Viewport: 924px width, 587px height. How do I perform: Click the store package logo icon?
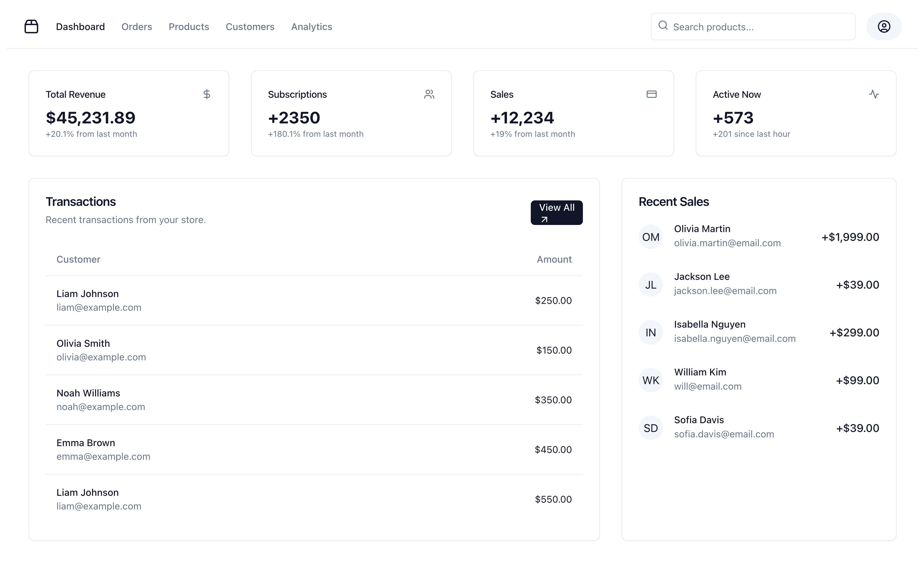[x=31, y=26]
